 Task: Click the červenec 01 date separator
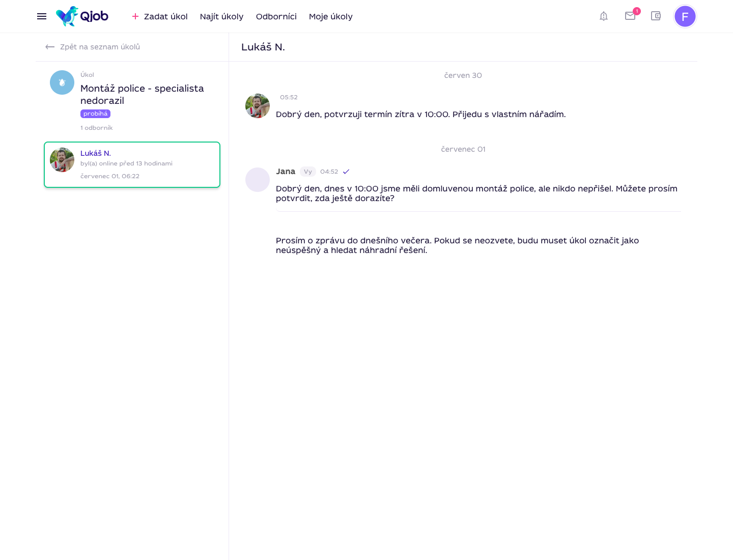463,149
